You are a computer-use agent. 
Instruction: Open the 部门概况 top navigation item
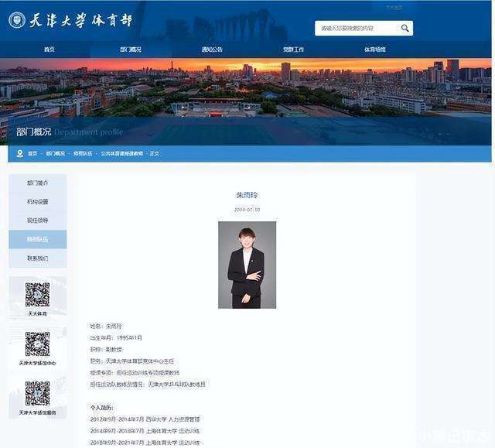(131, 50)
